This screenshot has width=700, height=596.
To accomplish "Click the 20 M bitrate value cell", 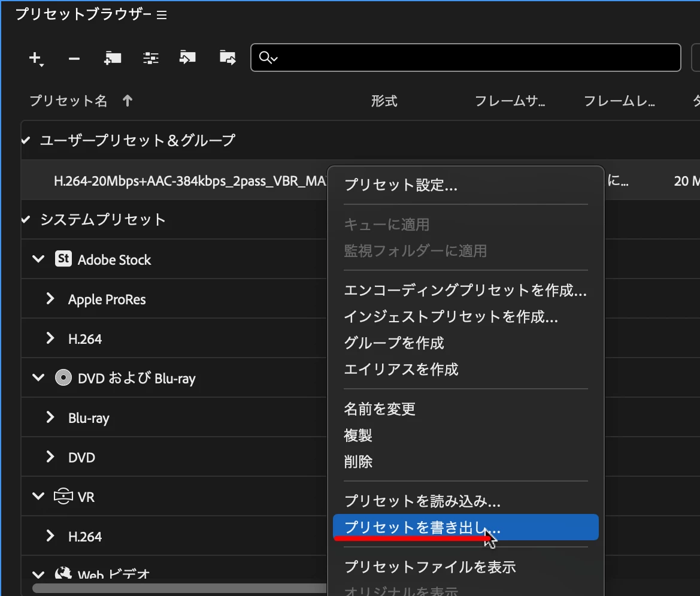I will [x=687, y=181].
